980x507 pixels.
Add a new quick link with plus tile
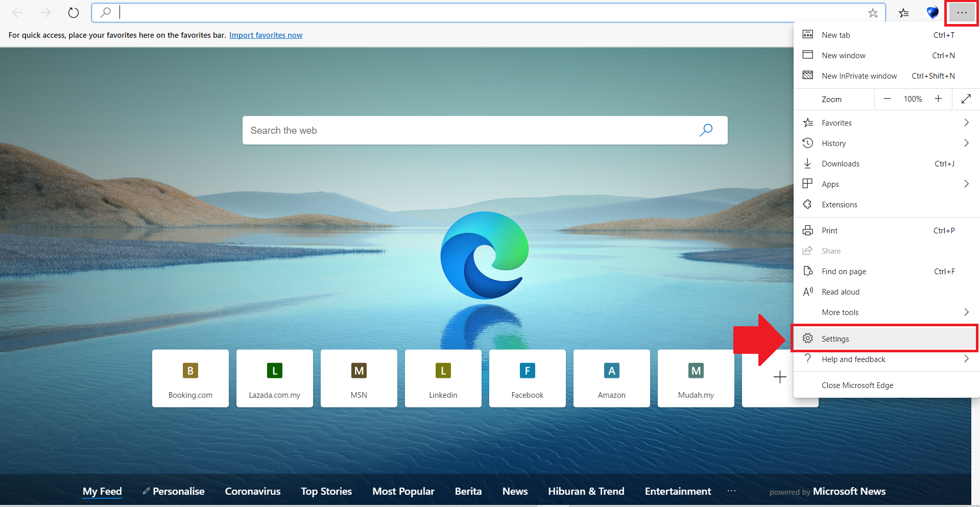[x=780, y=378]
